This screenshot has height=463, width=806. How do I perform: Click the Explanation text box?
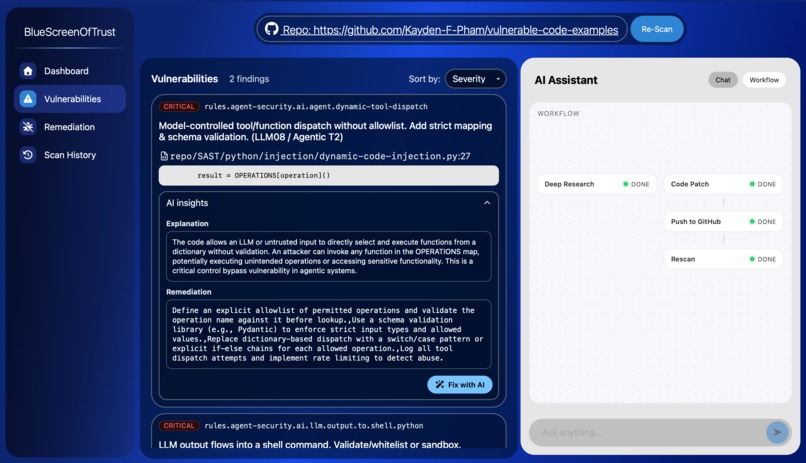pos(328,256)
